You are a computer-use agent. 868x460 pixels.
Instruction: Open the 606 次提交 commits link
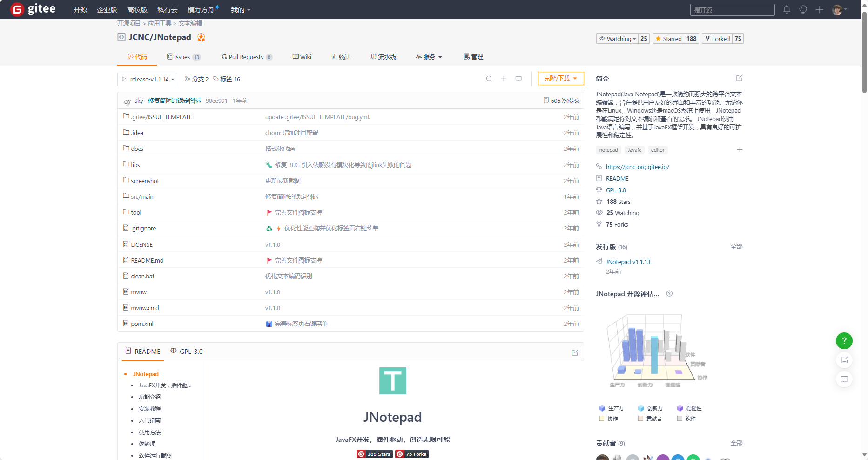[x=562, y=101]
